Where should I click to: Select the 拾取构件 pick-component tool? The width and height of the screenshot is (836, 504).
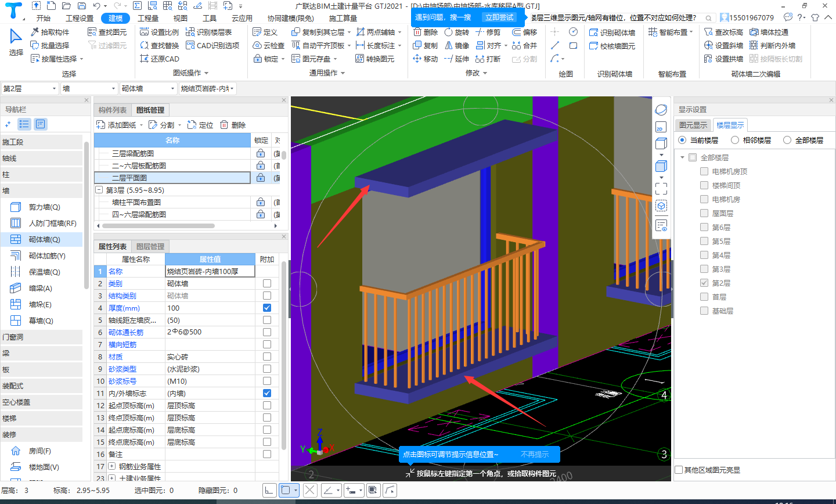50,32
